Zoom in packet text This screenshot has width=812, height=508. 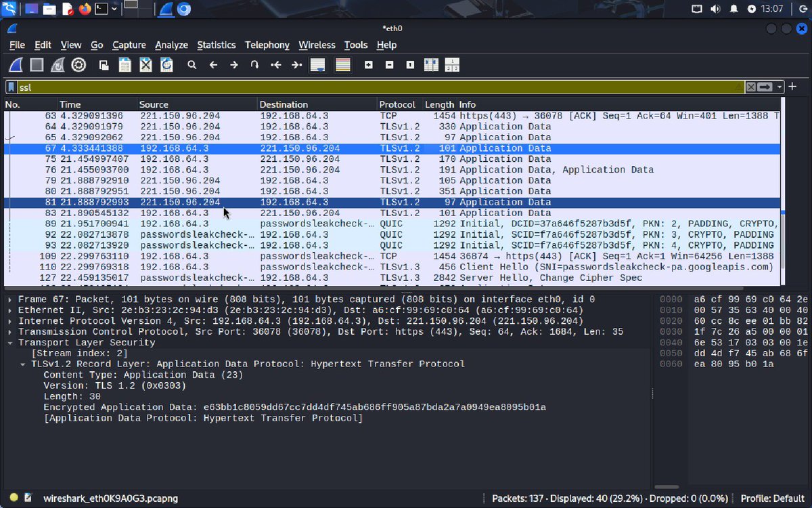click(x=369, y=65)
